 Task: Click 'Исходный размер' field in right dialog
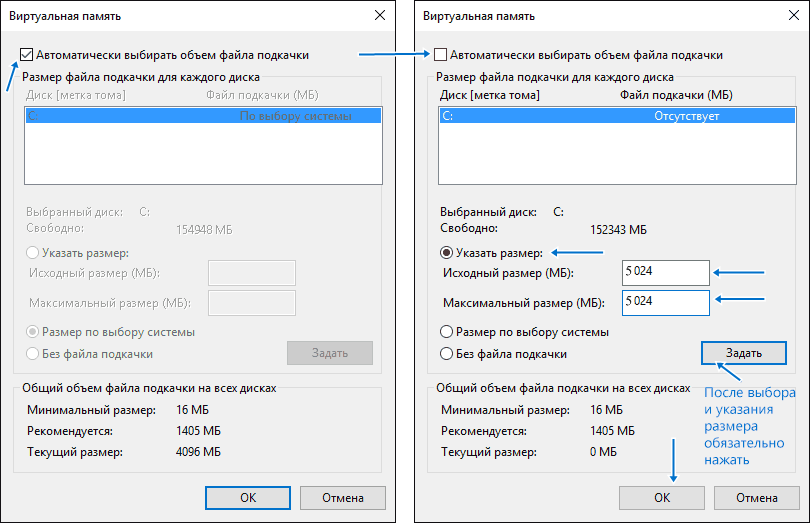(666, 272)
